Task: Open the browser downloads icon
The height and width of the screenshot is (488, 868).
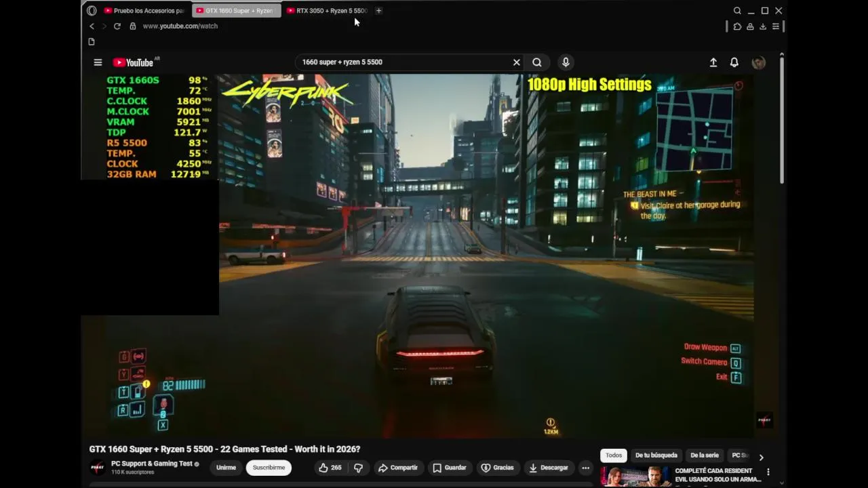Action: (763, 26)
